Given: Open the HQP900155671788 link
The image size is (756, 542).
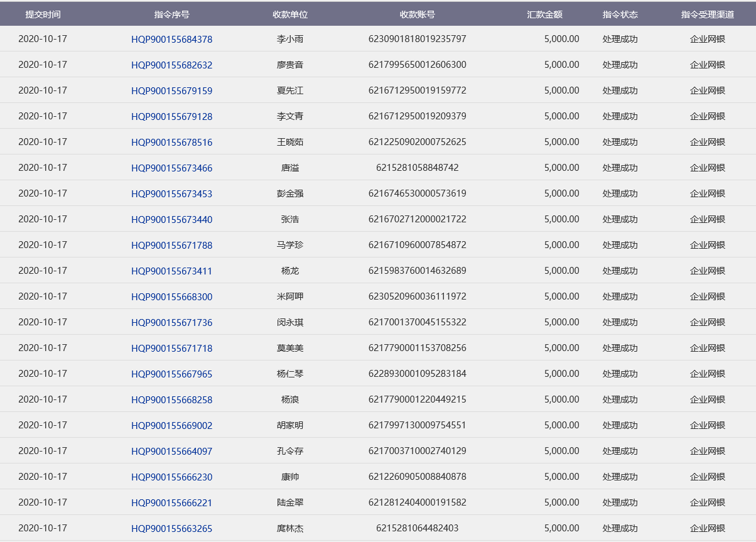Looking at the screenshot, I should coord(171,246).
